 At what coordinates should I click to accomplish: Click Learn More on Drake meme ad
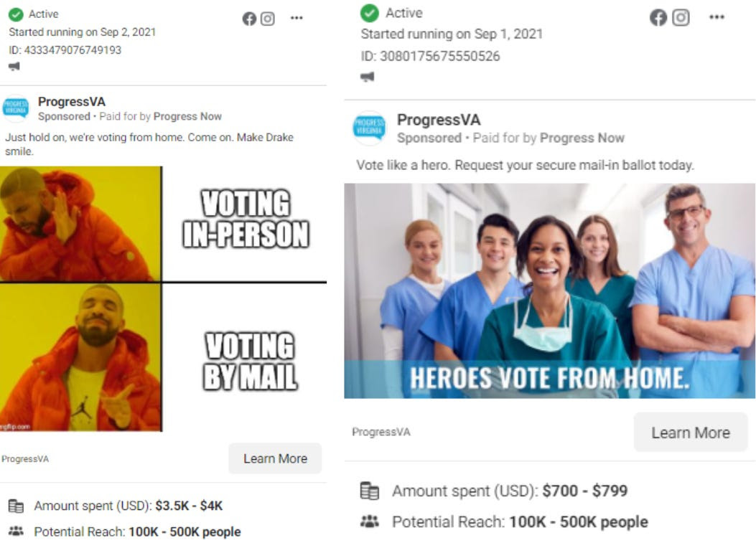275,458
